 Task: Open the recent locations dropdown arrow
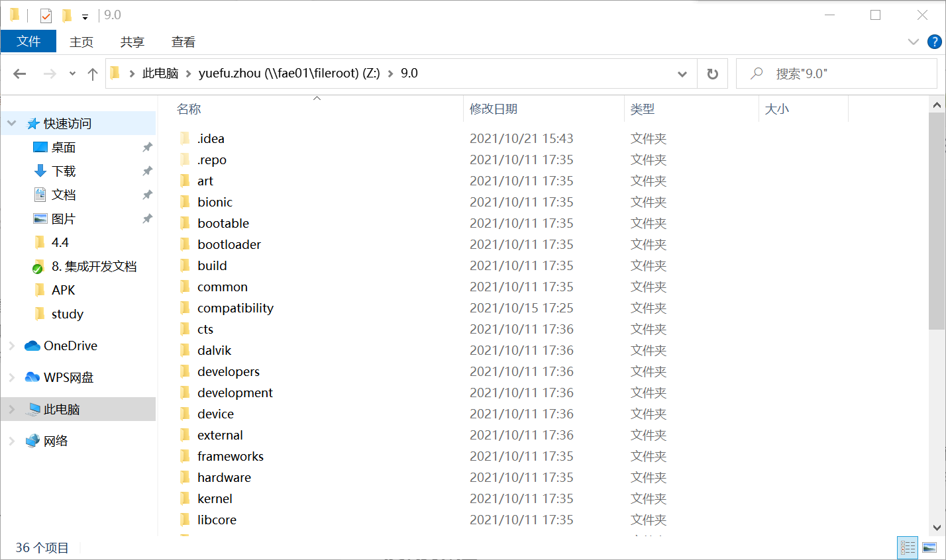click(72, 73)
